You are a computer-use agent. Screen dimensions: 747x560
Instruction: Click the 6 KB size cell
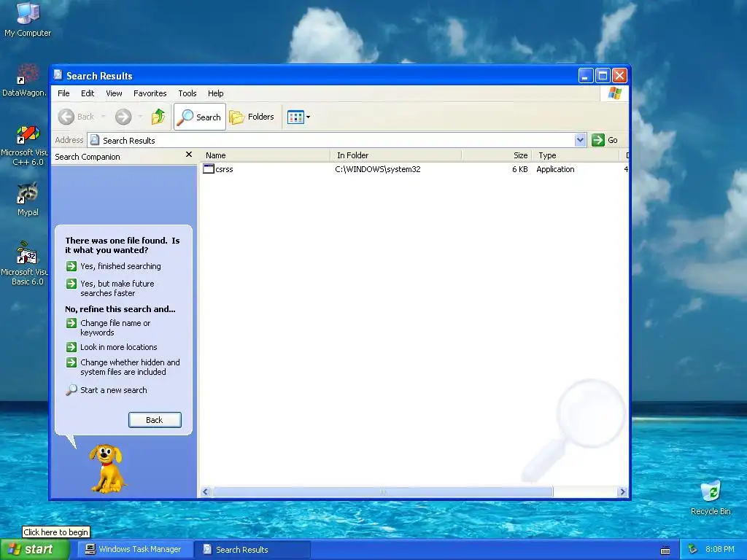coord(519,169)
